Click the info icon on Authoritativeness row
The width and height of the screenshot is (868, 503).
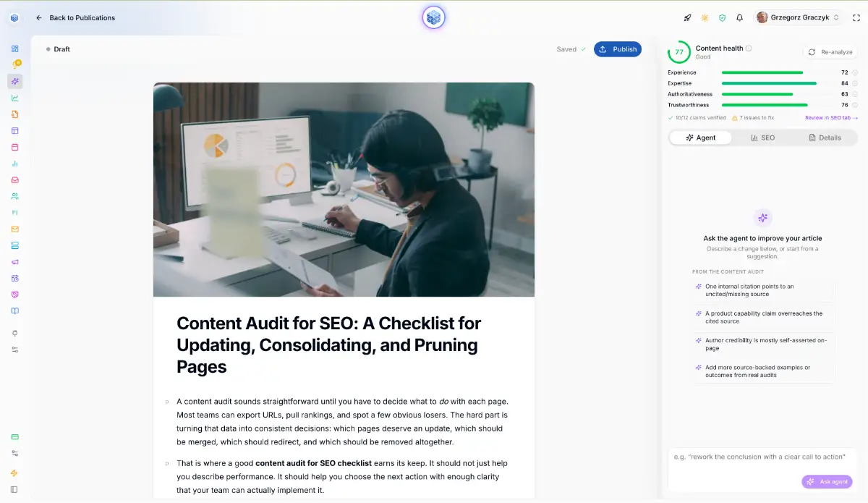point(855,94)
